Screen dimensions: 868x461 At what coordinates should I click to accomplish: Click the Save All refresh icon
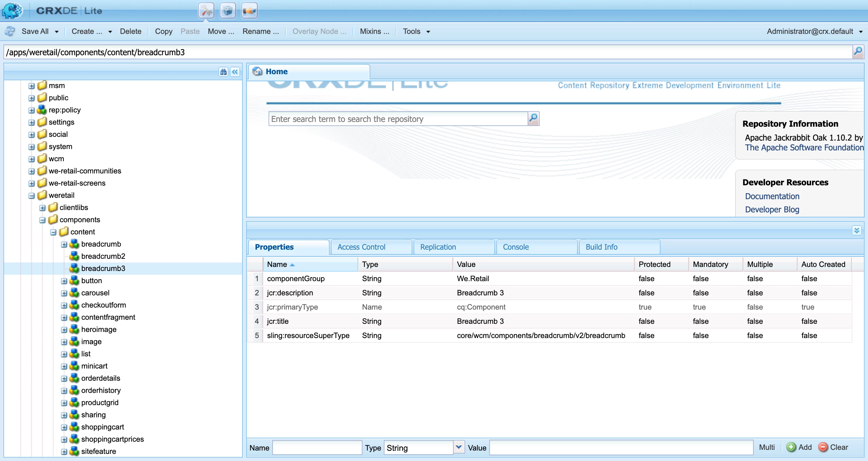click(x=10, y=32)
